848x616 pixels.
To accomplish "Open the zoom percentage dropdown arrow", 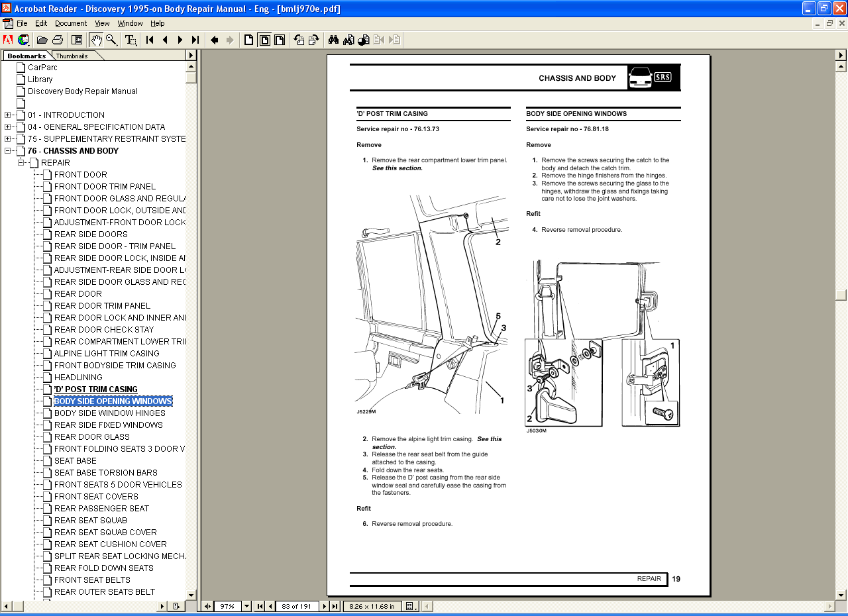I will coord(247,606).
